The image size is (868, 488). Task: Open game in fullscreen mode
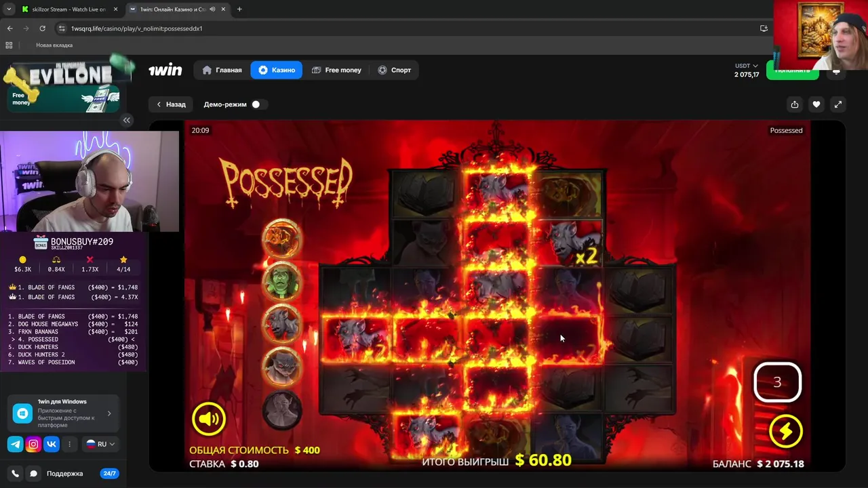pos(838,104)
